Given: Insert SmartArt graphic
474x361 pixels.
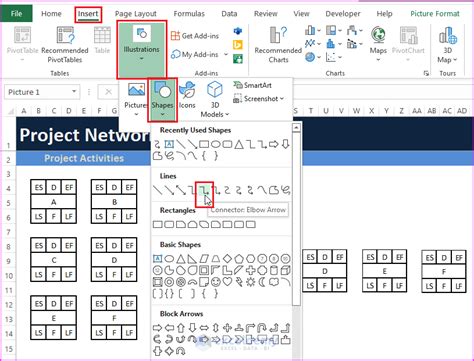Looking at the screenshot, I should pyautogui.click(x=252, y=85).
